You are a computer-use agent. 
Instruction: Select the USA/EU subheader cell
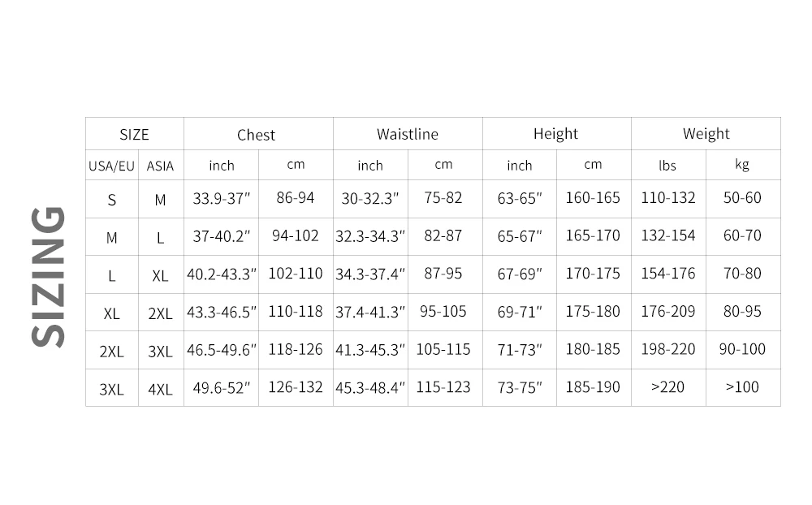coord(111,166)
